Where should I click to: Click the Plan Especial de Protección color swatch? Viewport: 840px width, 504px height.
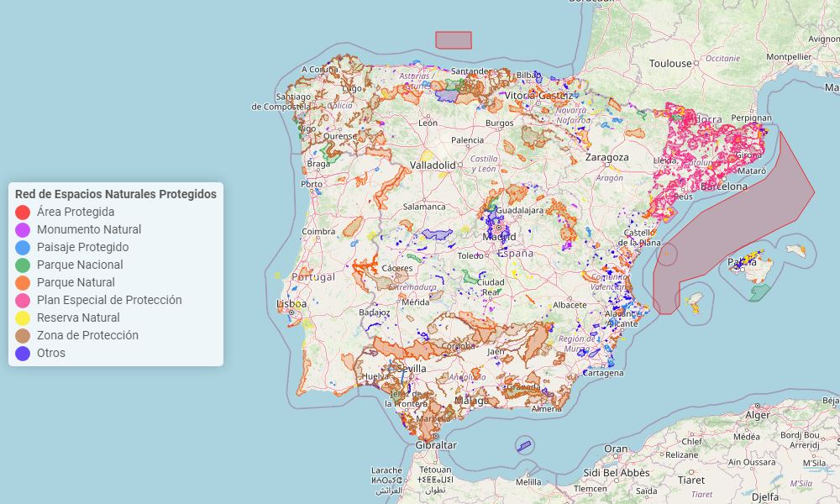24,300
